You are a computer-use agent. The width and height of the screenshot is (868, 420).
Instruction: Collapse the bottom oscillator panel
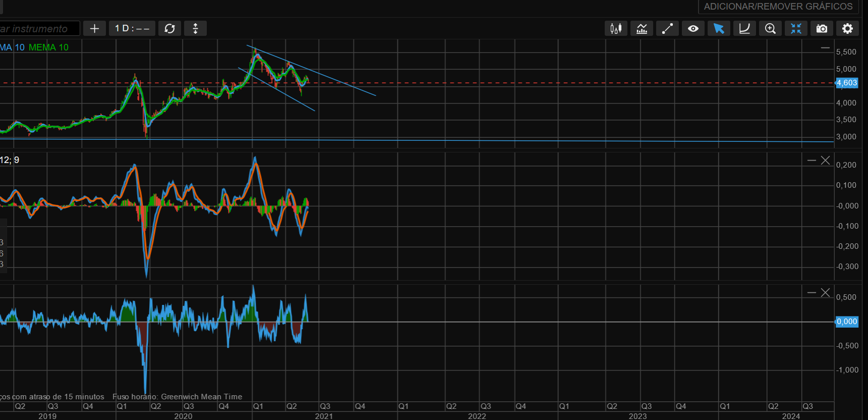(812, 293)
